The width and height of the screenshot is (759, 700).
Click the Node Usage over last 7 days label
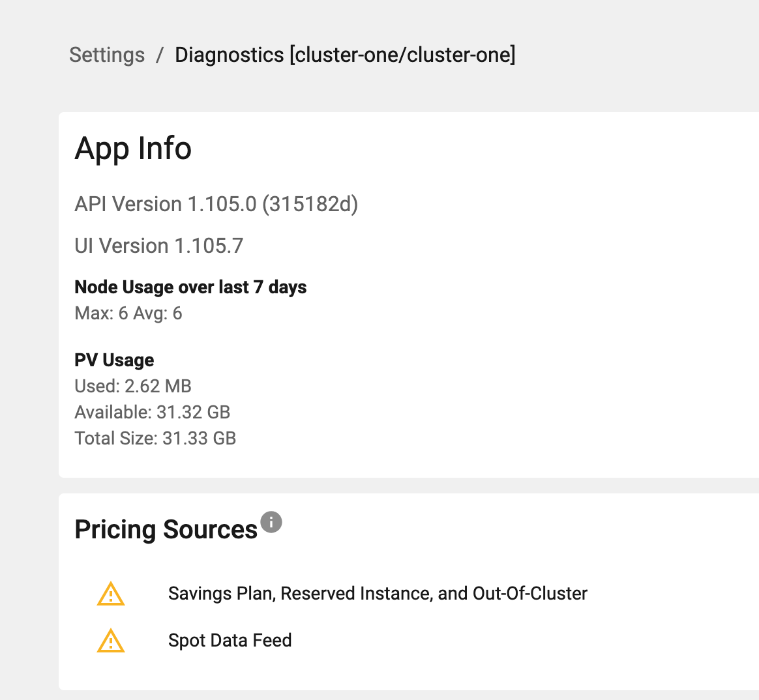[x=190, y=287]
